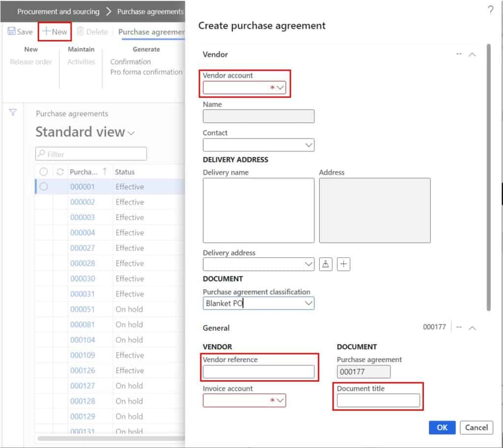Open the Vendor account dropdown
Screen dimensions: 503x448
click(x=279, y=87)
